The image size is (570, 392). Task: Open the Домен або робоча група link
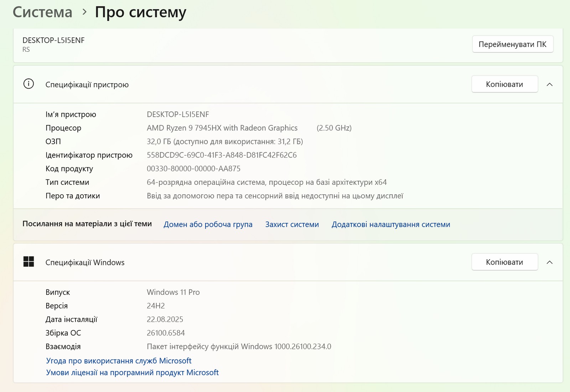click(x=208, y=224)
